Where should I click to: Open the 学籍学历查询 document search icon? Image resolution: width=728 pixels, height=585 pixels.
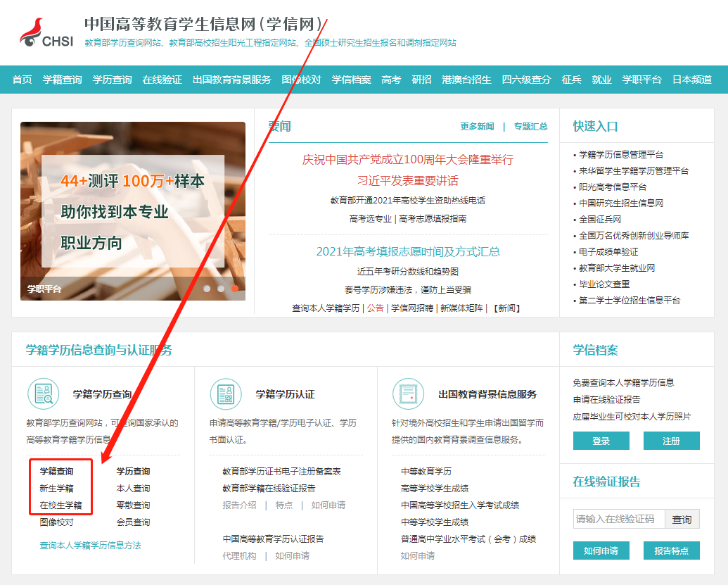click(44, 394)
